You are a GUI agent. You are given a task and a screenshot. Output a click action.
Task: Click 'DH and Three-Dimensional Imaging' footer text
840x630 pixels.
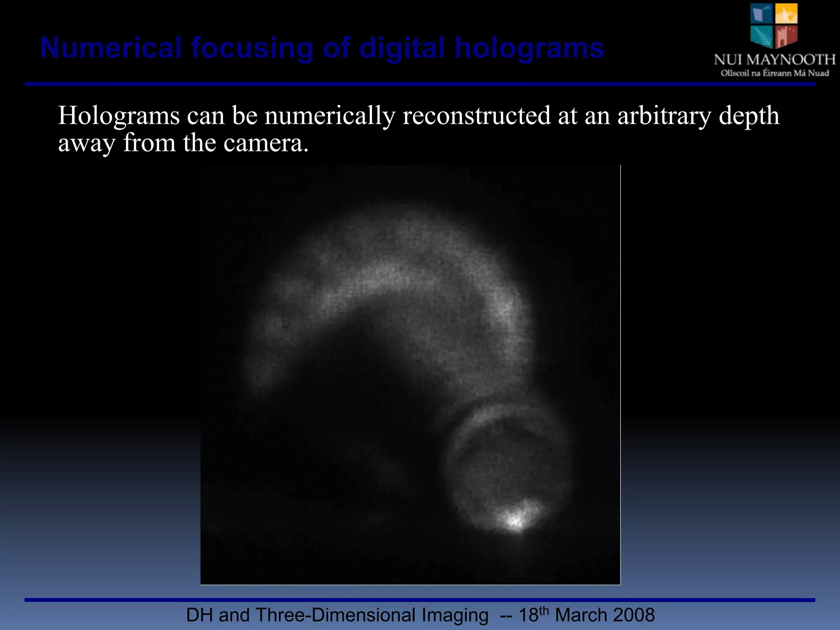[x=337, y=615]
